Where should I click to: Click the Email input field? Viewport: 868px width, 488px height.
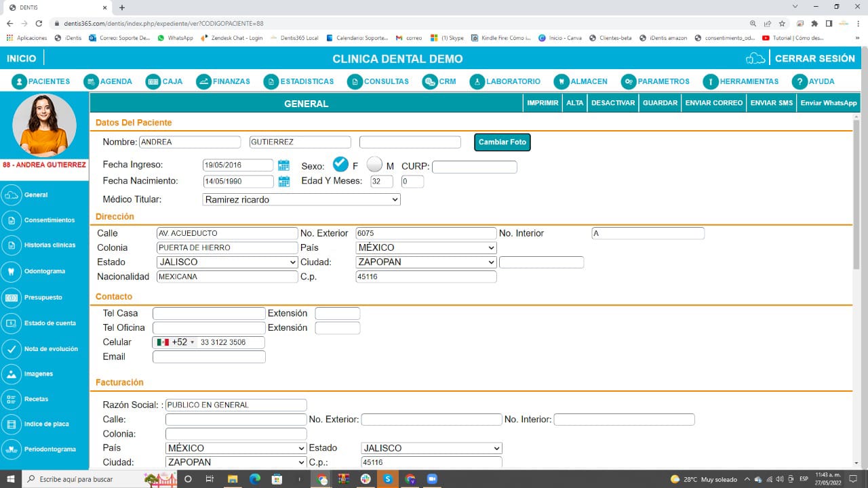point(209,357)
